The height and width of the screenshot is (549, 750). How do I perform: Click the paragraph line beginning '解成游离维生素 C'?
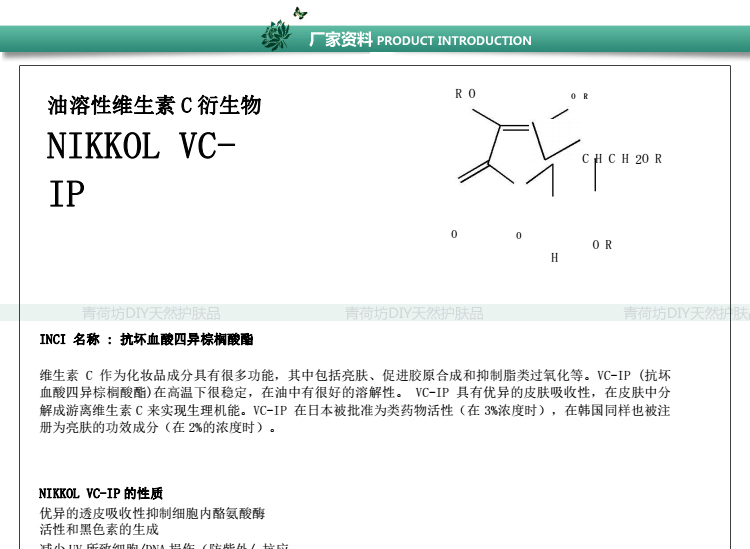coord(355,410)
